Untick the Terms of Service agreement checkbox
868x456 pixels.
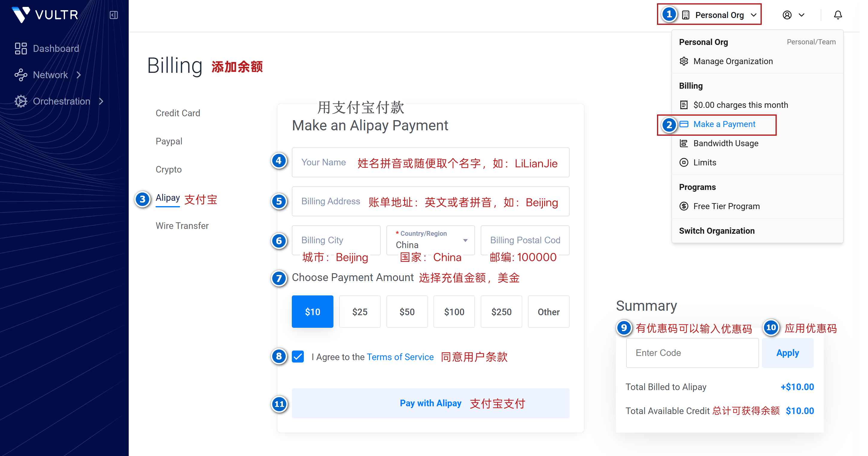click(298, 357)
